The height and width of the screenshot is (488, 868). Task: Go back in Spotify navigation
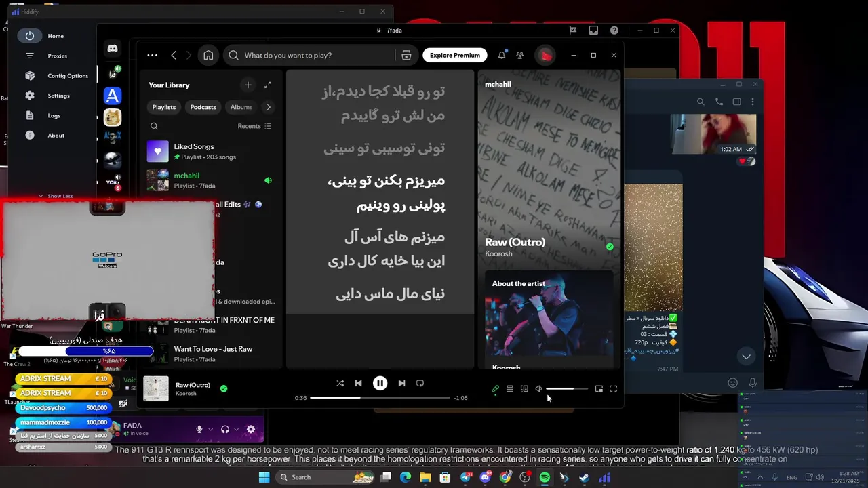[174, 56]
